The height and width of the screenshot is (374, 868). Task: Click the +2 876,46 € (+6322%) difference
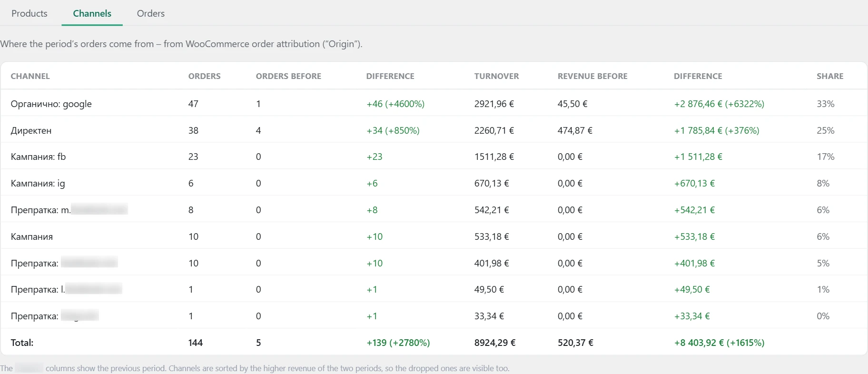pyautogui.click(x=719, y=104)
